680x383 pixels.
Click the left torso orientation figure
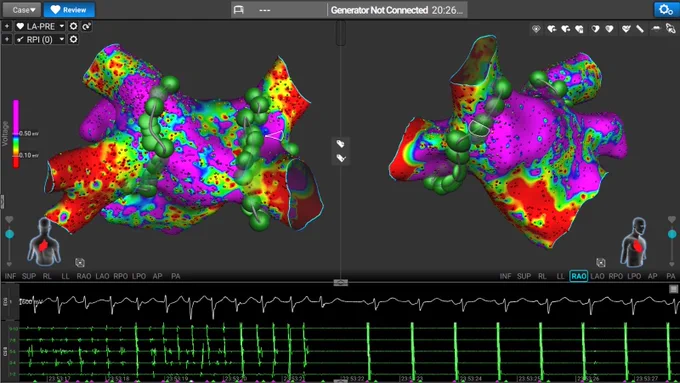[44, 242]
